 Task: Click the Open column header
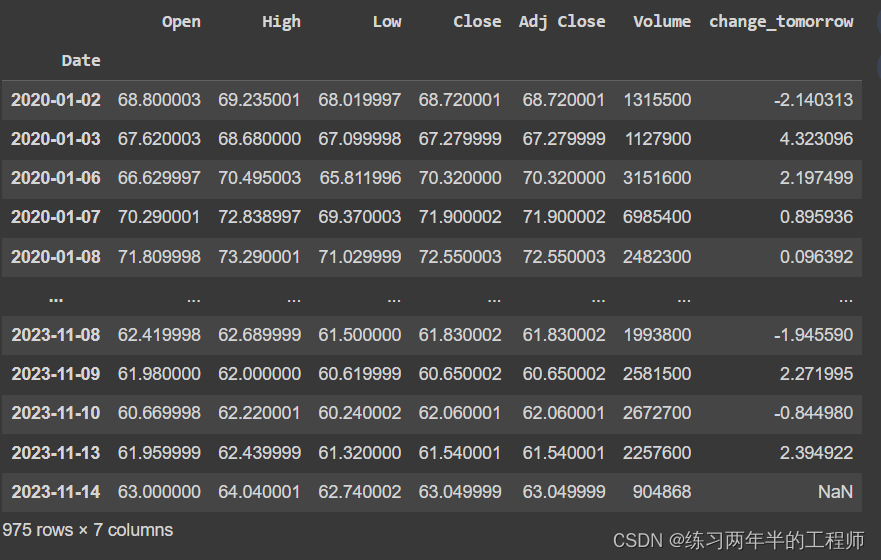181,22
